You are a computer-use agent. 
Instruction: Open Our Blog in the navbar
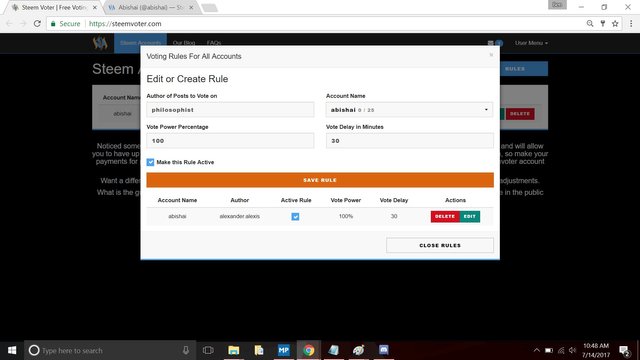(x=184, y=43)
